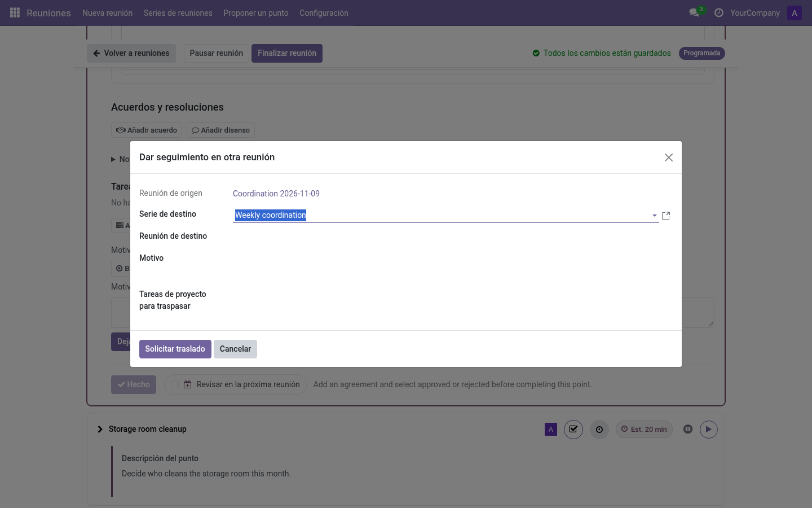The image size is (812, 508).
Task: Start the Storage room cleanup point
Action: (x=709, y=430)
